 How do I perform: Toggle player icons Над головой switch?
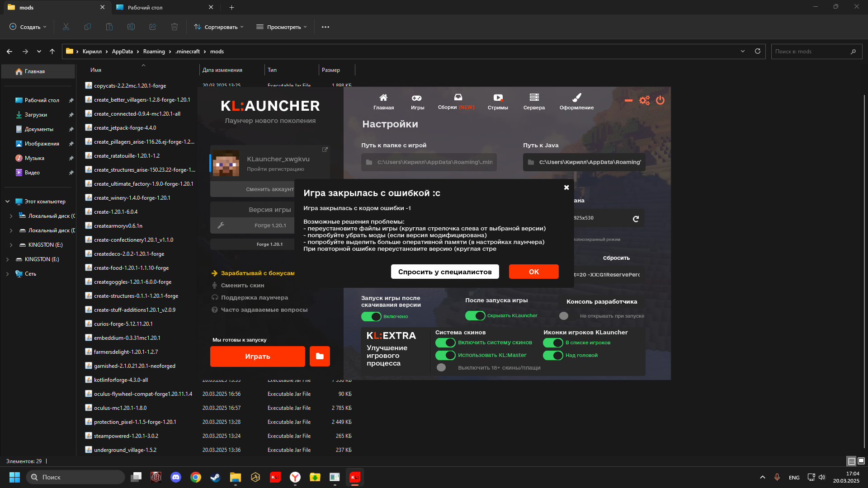553,355
